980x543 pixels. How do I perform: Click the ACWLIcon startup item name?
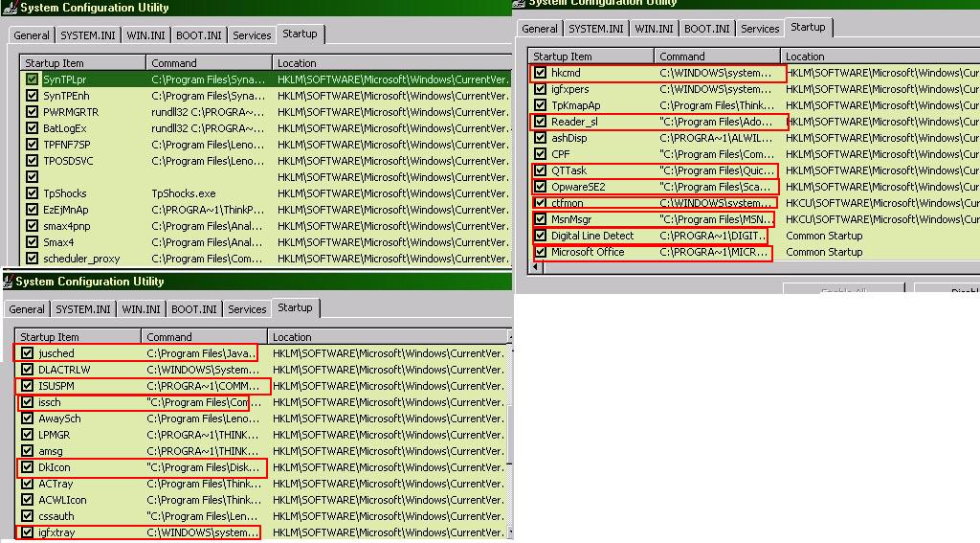[62, 500]
